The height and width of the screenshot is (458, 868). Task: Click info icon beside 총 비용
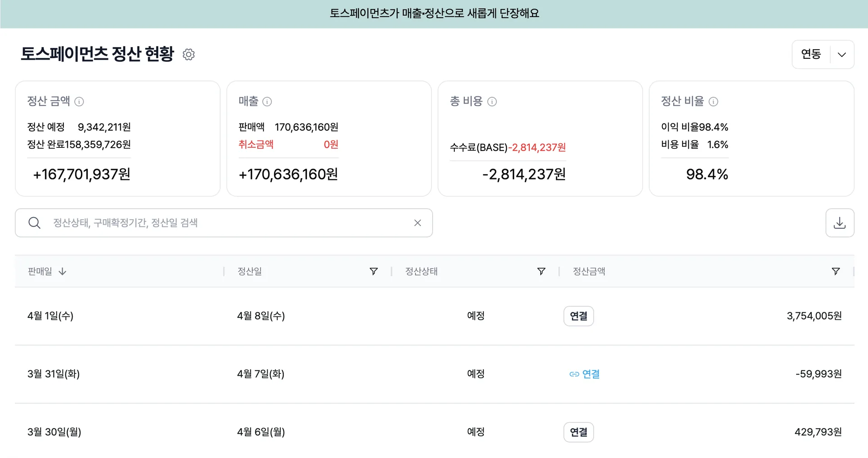point(492,101)
